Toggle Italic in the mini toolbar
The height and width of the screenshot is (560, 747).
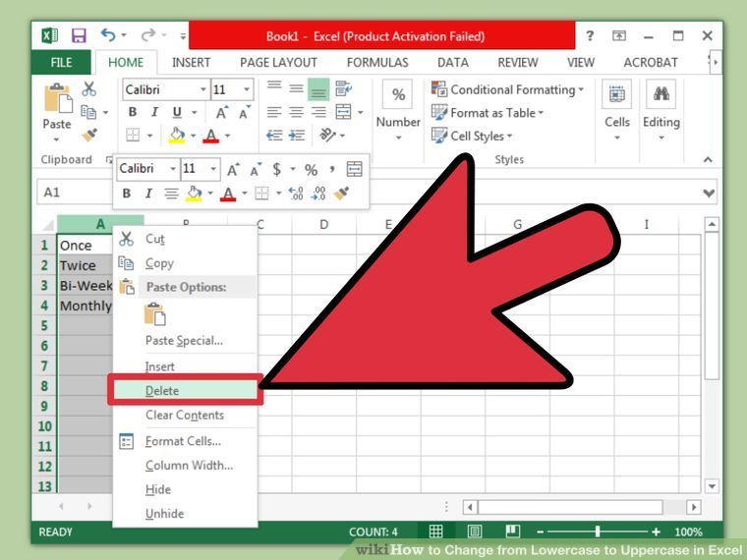[x=148, y=194]
